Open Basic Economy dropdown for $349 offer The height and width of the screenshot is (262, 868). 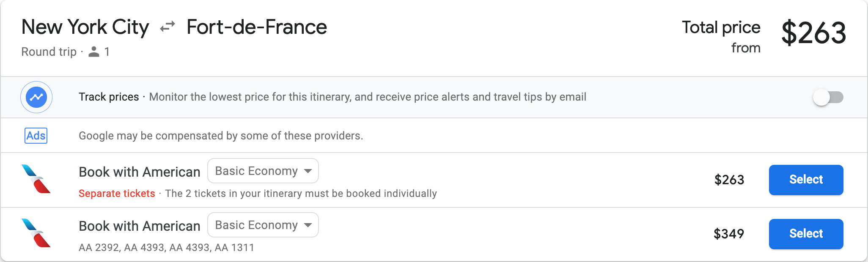263,225
